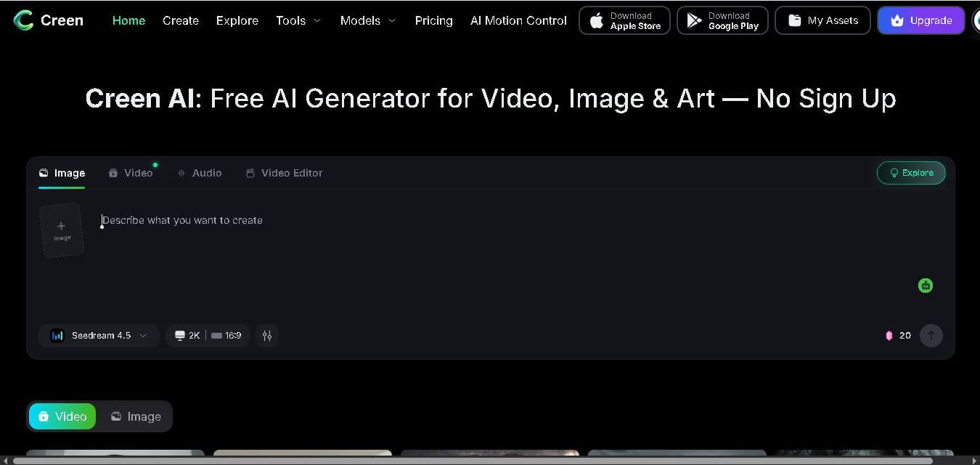Click Download Google Play button
The image size is (980, 465).
(x=722, y=20)
